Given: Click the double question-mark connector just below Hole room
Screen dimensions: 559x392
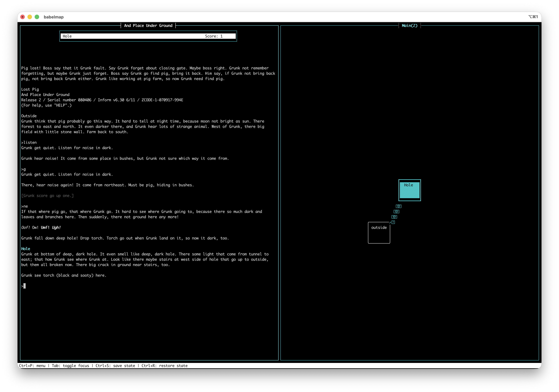Looking at the screenshot, I should pyautogui.click(x=399, y=206).
